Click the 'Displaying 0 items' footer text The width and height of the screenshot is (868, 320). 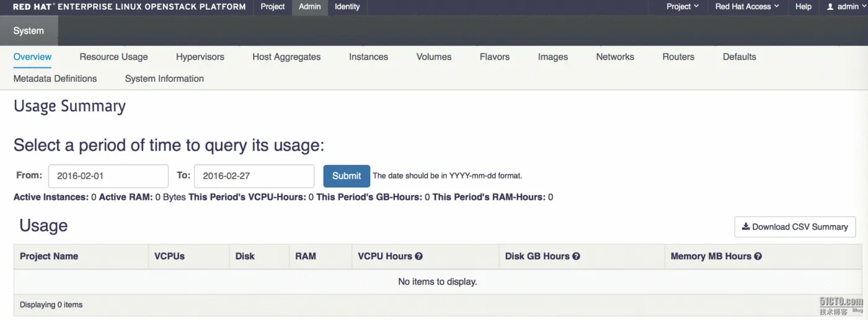pyautogui.click(x=51, y=304)
